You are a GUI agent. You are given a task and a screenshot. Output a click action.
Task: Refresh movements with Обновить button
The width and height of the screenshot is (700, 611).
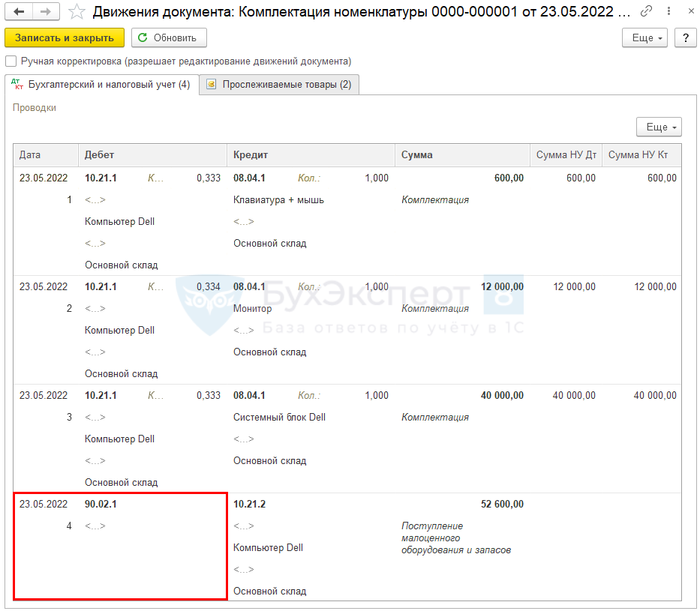click(x=169, y=38)
